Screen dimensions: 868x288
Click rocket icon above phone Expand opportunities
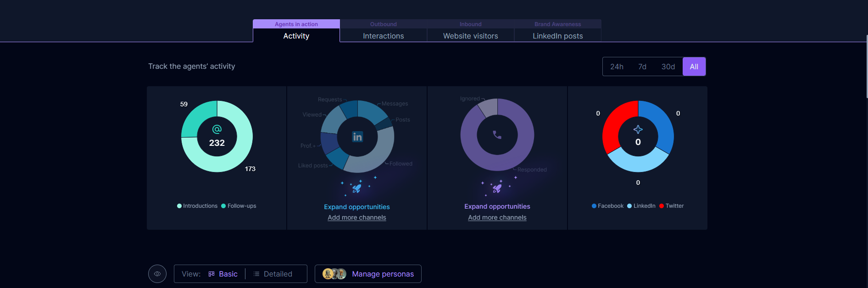pyautogui.click(x=497, y=188)
